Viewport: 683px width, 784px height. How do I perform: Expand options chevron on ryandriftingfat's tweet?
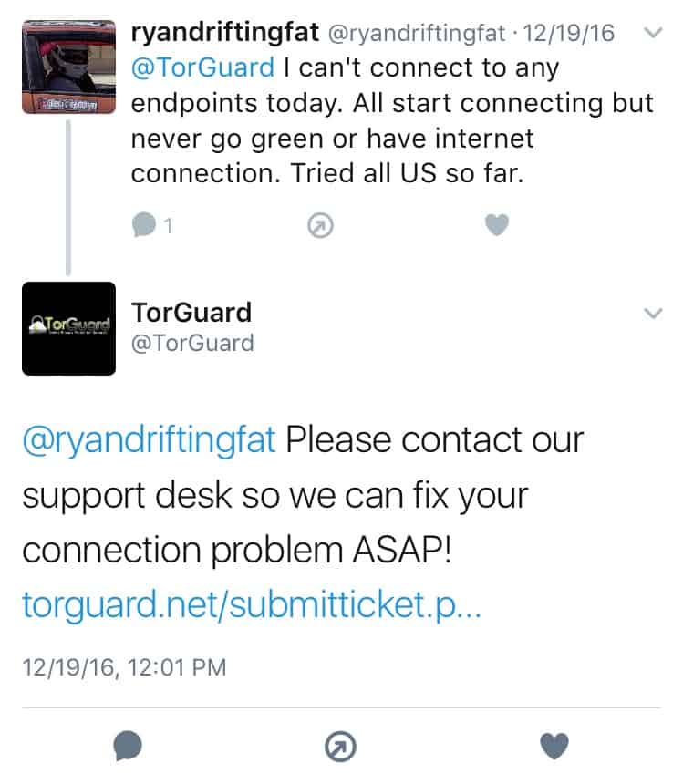pos(653,33)
